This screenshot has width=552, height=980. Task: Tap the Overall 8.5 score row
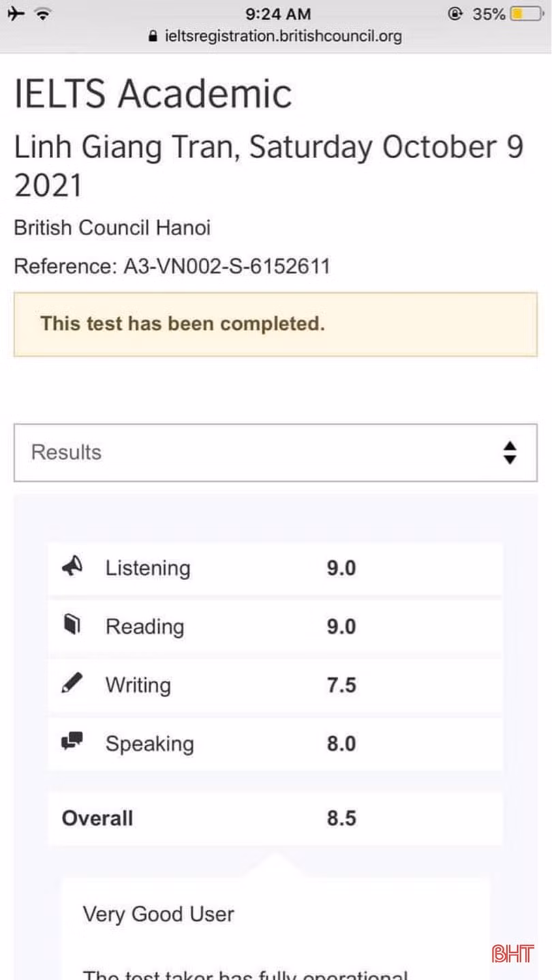click(x=275, y=818)
